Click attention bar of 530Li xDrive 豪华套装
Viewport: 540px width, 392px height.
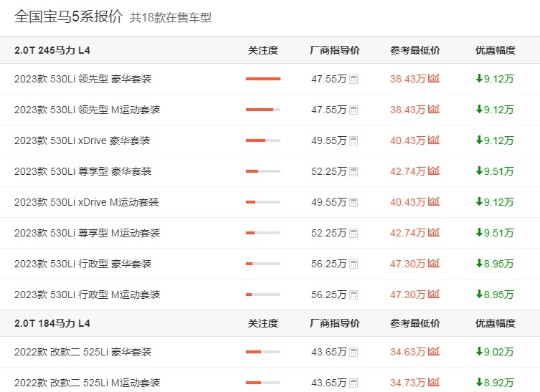point(263,140)
